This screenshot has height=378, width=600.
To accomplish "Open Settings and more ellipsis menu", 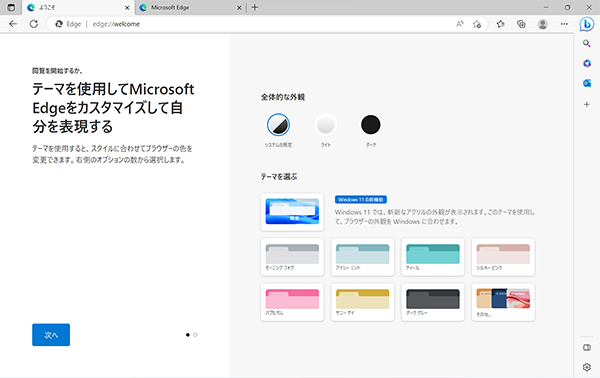I will click(564, 24).
